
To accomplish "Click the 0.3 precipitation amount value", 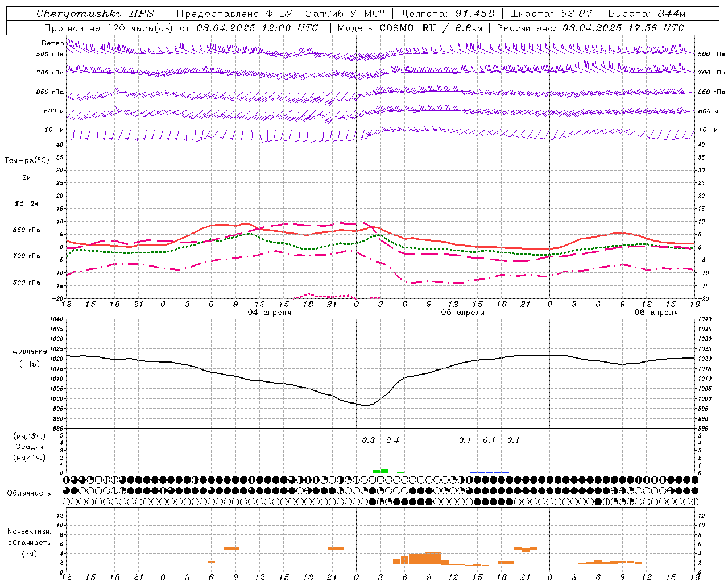I will point(369,440).
